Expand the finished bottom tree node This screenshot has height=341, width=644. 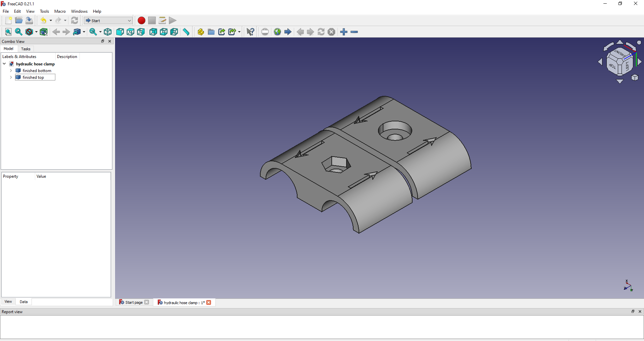[x=11, y=71]
